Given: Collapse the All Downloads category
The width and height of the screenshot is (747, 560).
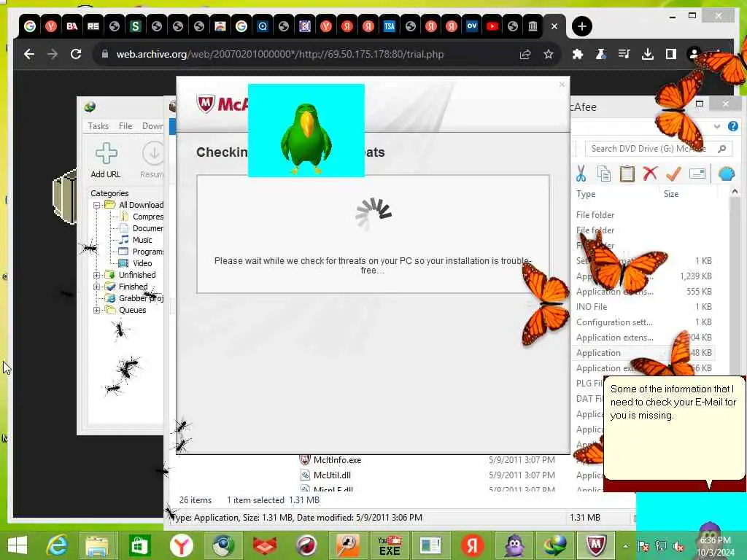Looking at the screenshot, I should (x=97, y=205).
